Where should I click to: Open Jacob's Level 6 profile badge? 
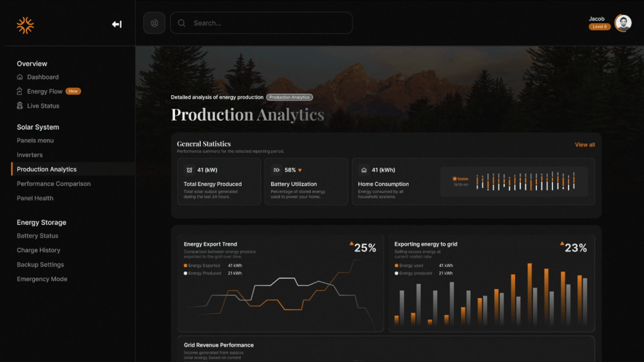(x=599, y=26)
